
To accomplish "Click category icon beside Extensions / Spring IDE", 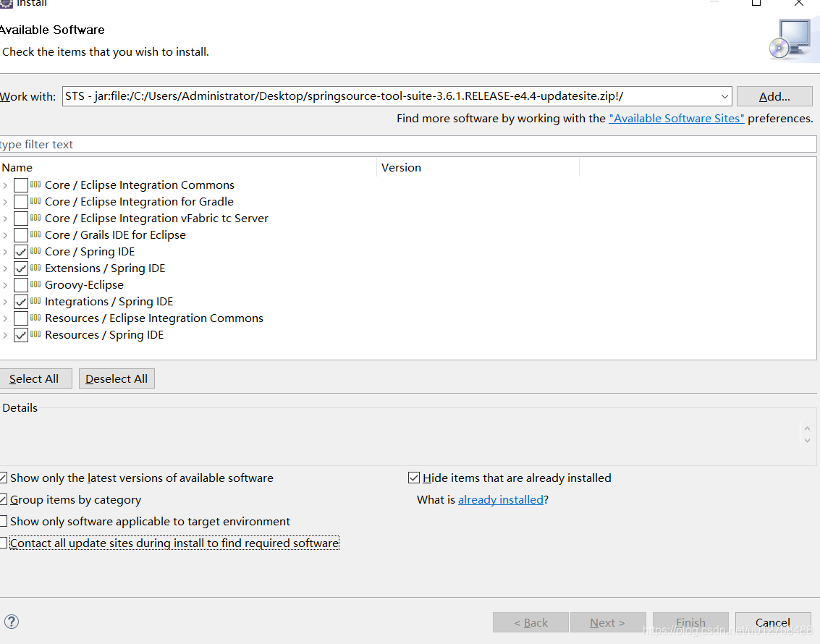I will pos(35,268).
